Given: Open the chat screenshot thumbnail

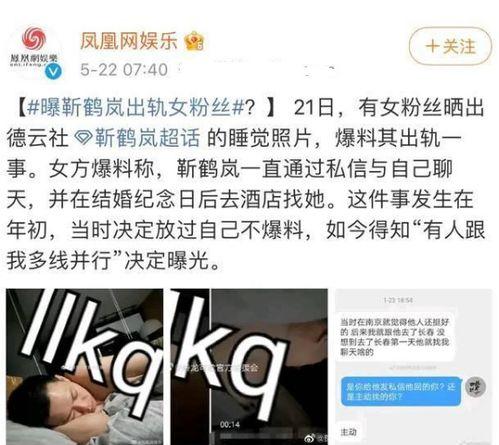Looking at the screenshot, I should point(413,367).
